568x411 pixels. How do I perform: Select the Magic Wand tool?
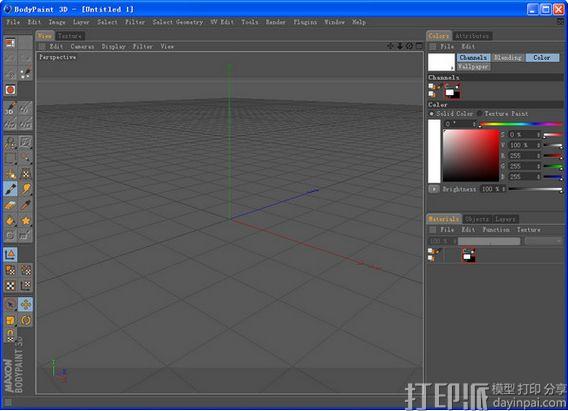pos(25,158)
